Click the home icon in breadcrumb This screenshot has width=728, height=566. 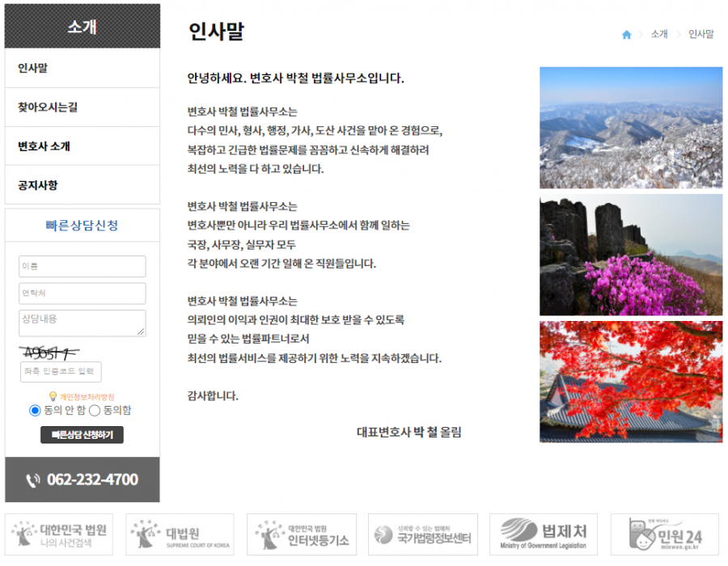tap(626, 35)
